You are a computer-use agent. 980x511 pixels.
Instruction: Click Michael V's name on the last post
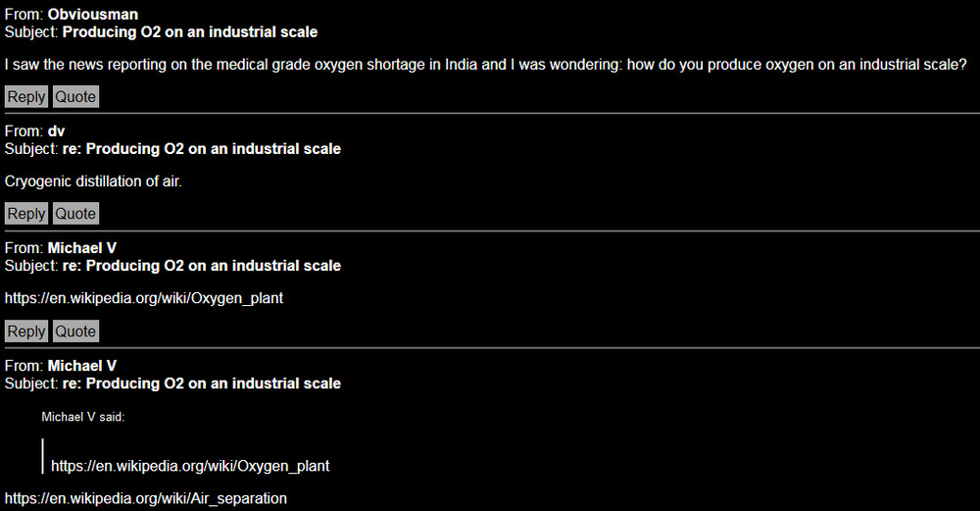pos(82,366)
